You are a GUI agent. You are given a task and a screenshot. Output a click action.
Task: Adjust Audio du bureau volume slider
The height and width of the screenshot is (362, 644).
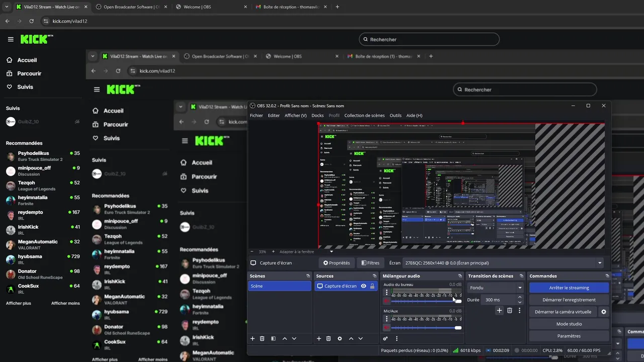pos(426,301)
